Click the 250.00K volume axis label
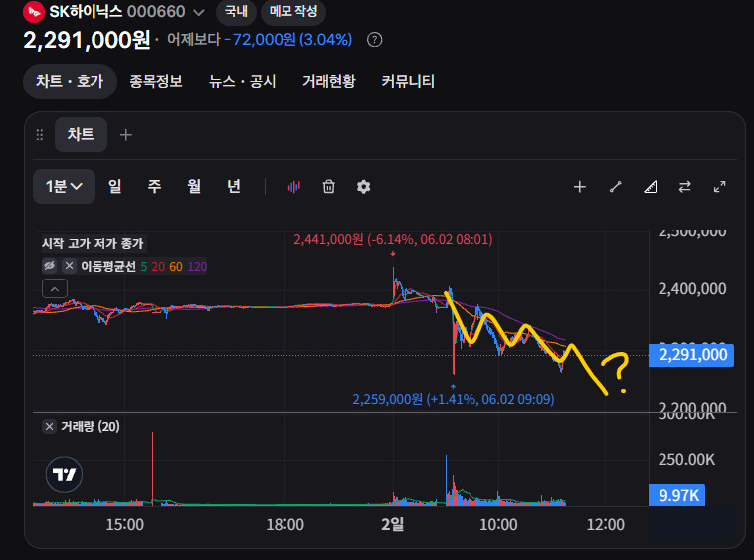The width and height of the screenshot is (754, 560). point(686,460)
